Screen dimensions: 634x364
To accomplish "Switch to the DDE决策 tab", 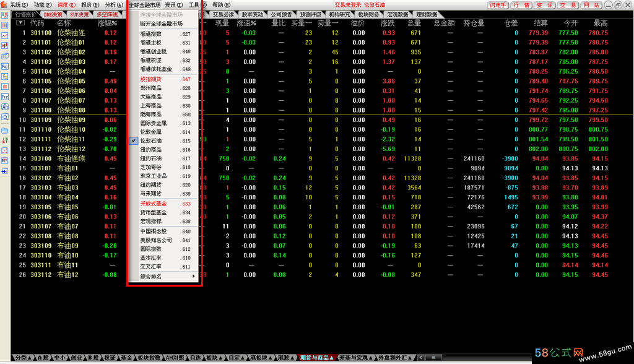I will click(x=53, y=15).
